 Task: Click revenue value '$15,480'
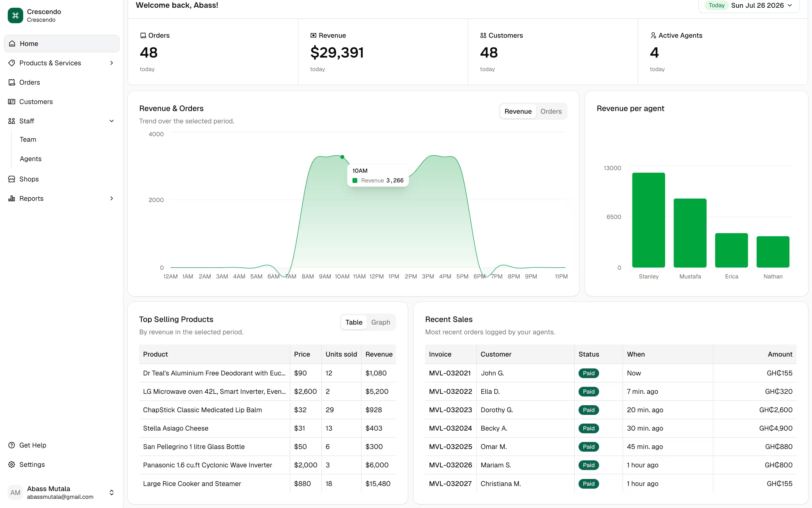(378, 484)
